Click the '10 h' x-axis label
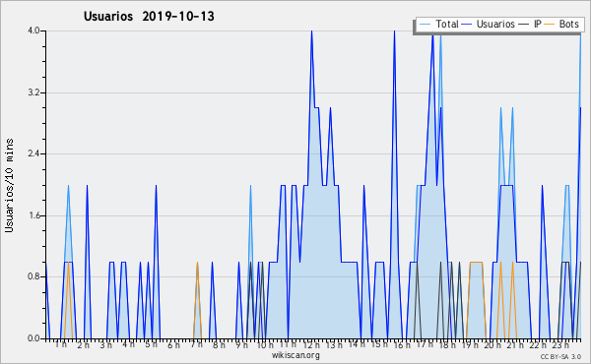The image size is (591, 364). click(265, 344)
